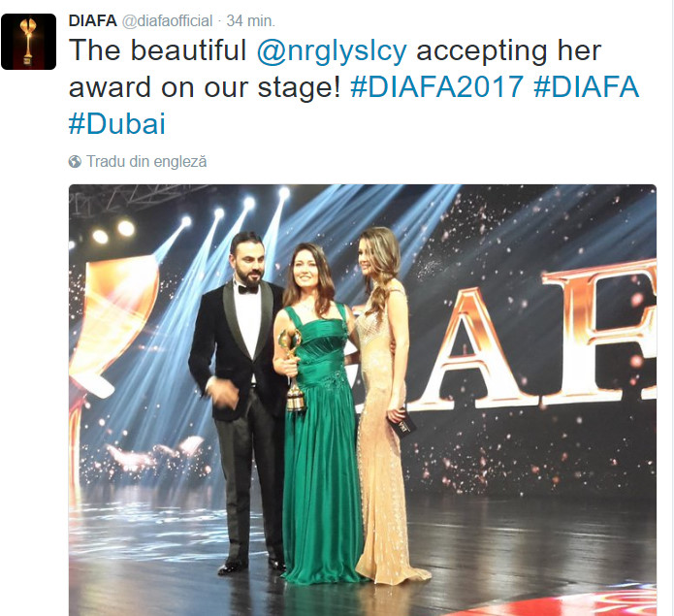Click the globe icon beside the translate link

(75, 162)
